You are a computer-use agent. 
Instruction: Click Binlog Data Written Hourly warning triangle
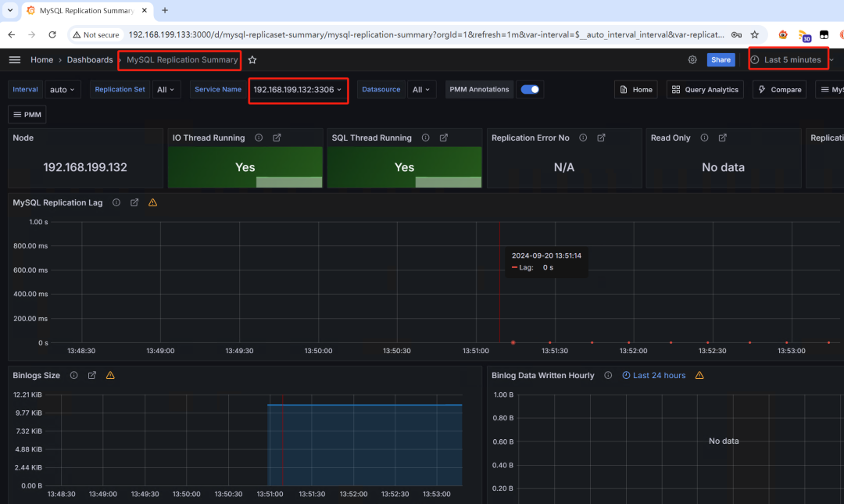pyautogui.click(x=699, y=375)
